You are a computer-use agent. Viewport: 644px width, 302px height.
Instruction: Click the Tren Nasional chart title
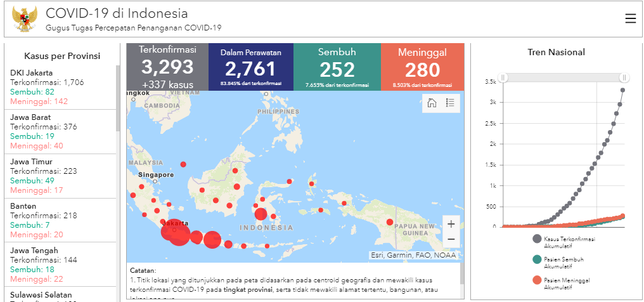556,52
